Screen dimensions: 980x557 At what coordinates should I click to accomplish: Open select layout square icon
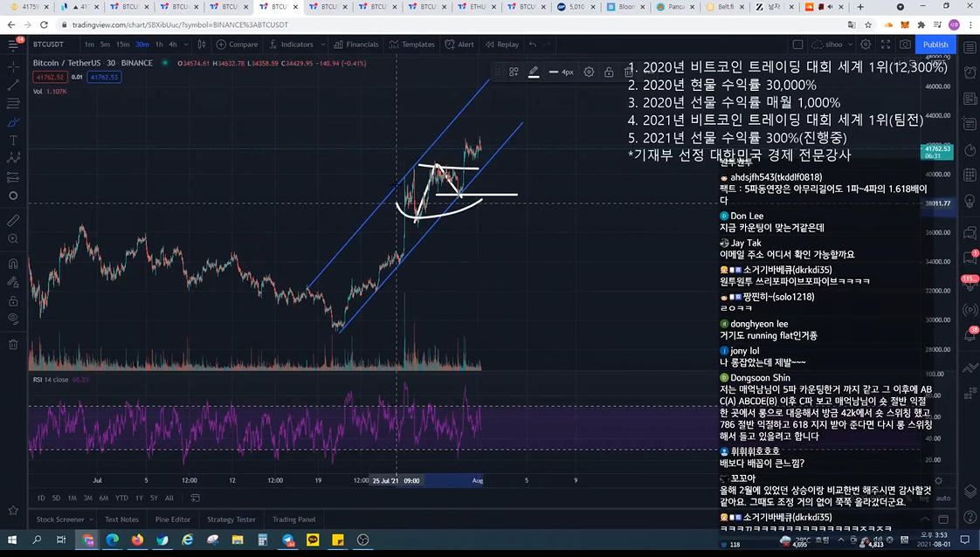797,45
